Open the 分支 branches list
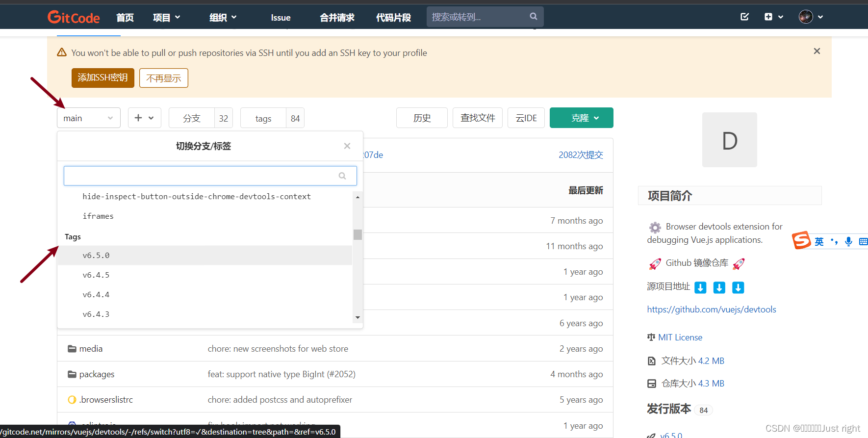Screen dimensions: 868x438 [201, 118]
